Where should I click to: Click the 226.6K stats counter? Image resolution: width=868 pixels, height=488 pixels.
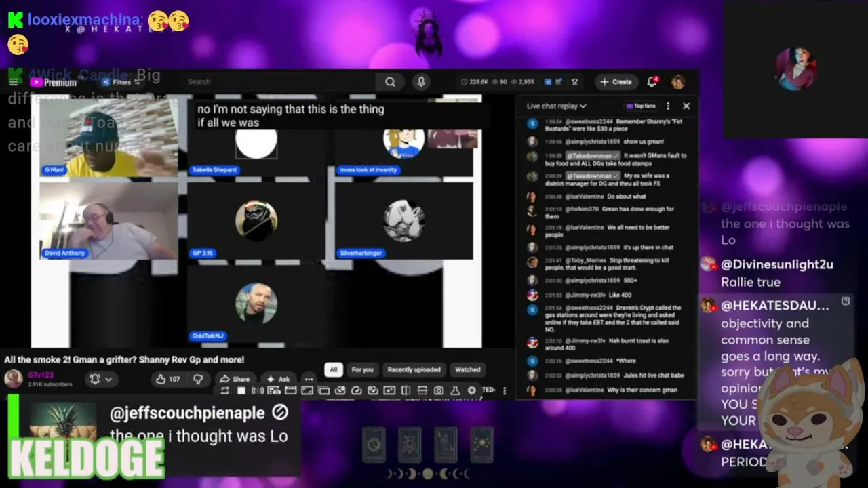[x=475, y=81]
